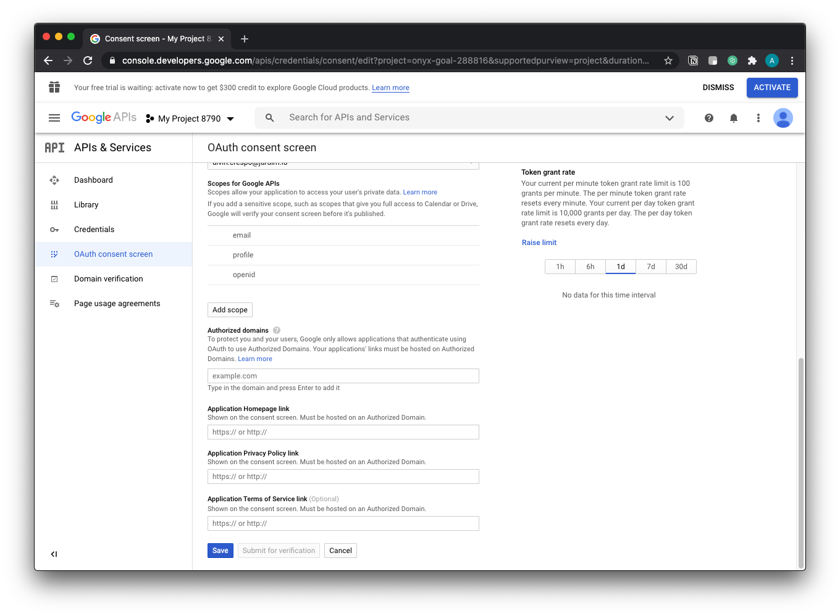Open Credentials in the sidebar
This screenshot has height=616, width=840.
(x=94, y=230)
